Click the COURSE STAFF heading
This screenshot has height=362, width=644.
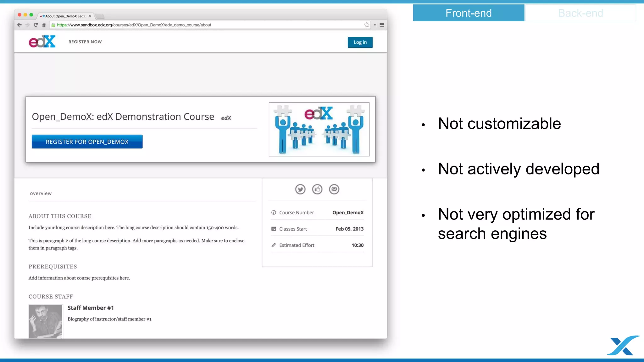pyautogui.click(x=51, y=297)
